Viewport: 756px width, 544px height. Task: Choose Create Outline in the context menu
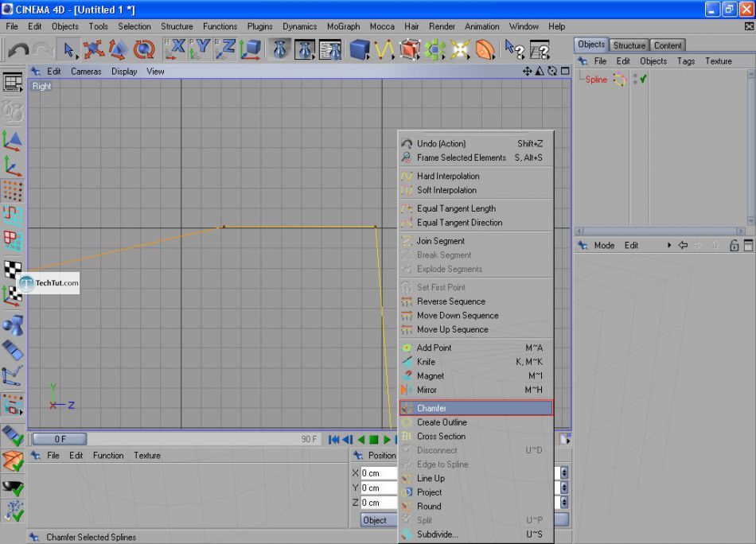click(x=476, y=422)
